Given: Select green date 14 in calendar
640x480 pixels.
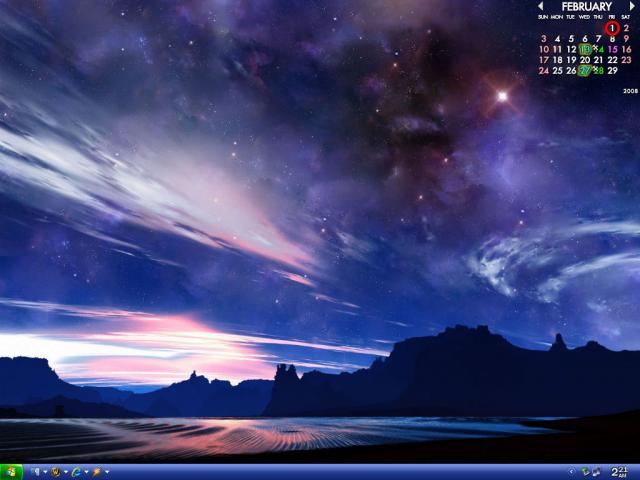Looking at the screenshot, I should tap(599, 49).
